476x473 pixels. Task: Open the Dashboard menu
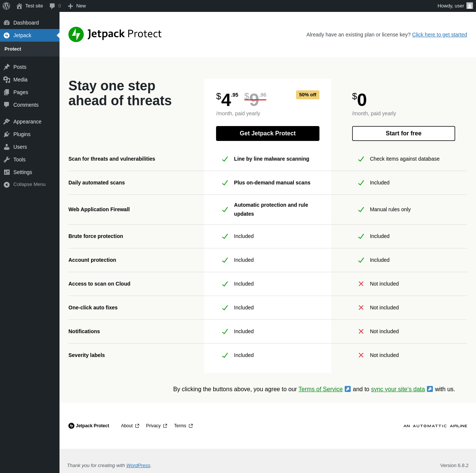point(30,23)
